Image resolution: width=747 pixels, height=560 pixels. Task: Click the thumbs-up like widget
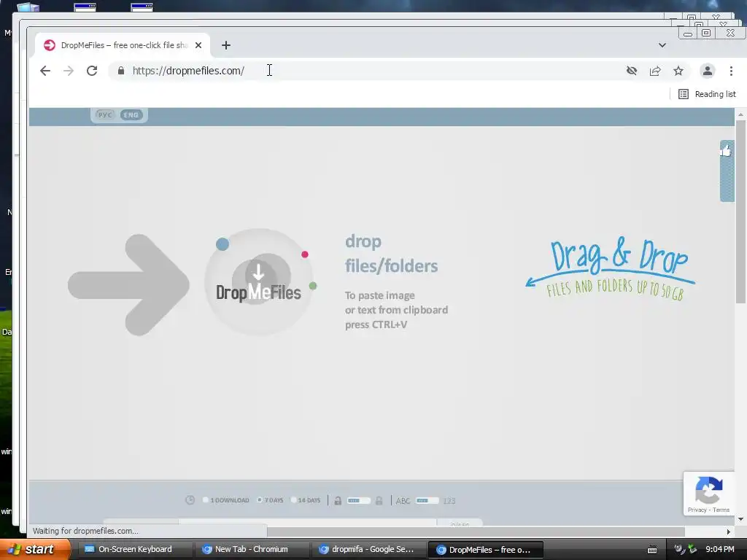(x=726, y=152)
